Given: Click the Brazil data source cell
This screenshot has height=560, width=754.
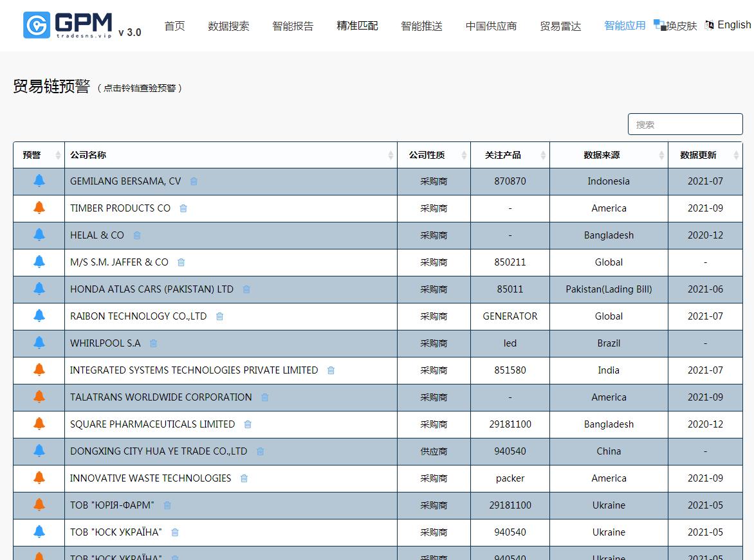Looking at the screenshot, I should click(x=609, y=343).
